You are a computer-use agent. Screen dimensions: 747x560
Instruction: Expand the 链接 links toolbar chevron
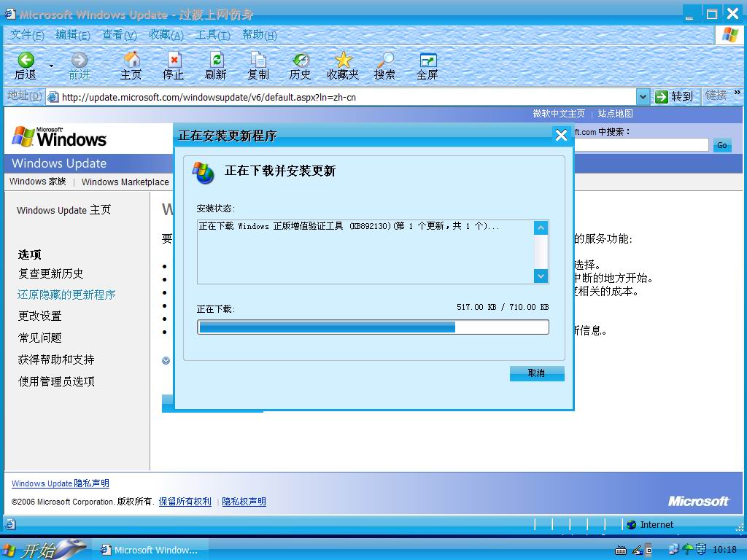(737, 92)
